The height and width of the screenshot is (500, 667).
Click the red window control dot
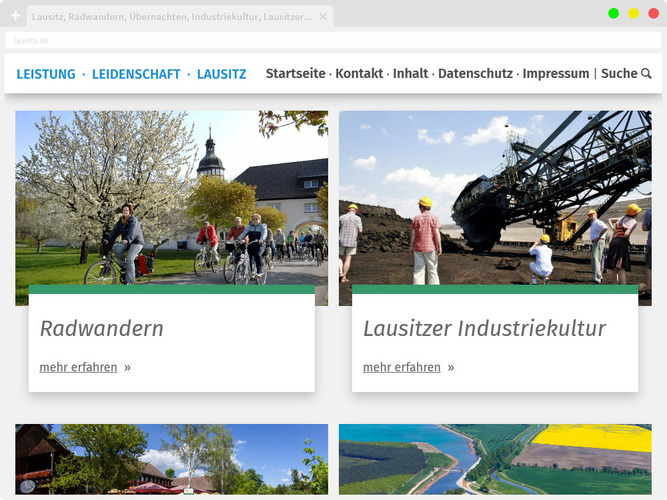coord(654,13)
